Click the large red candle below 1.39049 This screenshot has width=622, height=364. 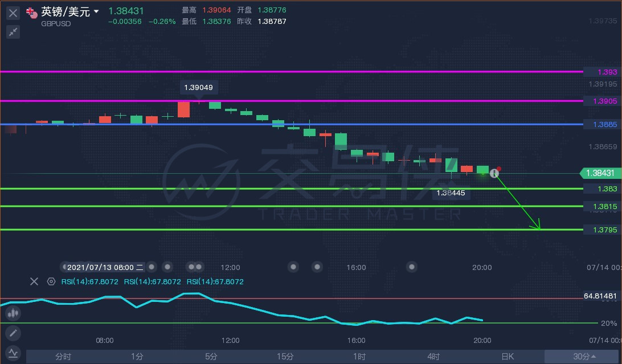[183, 109]
